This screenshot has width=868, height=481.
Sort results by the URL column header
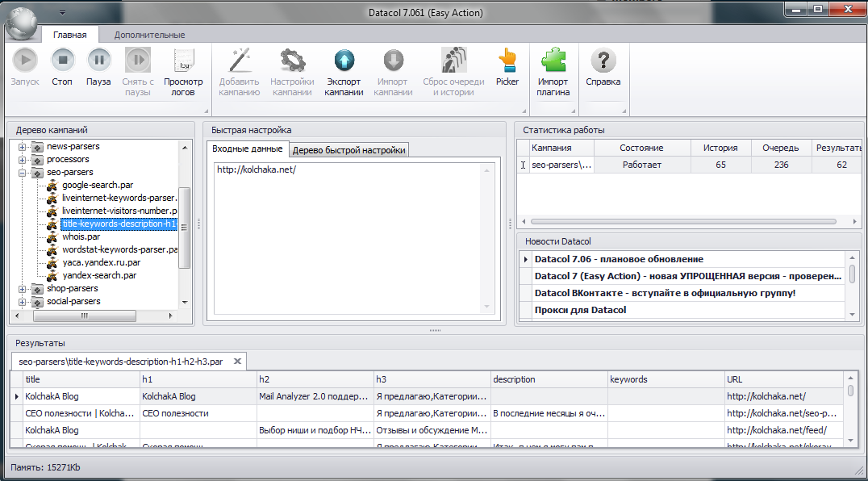782,379
